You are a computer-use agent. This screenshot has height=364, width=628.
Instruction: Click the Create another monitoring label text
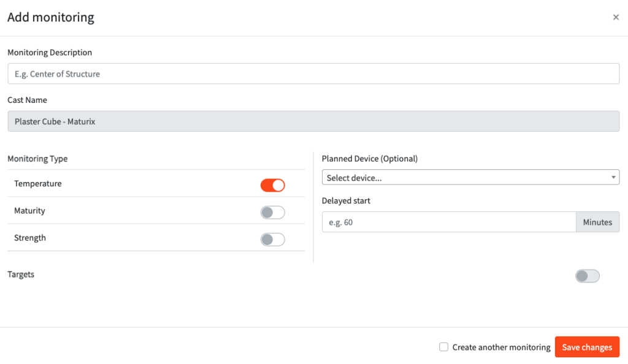501,347
